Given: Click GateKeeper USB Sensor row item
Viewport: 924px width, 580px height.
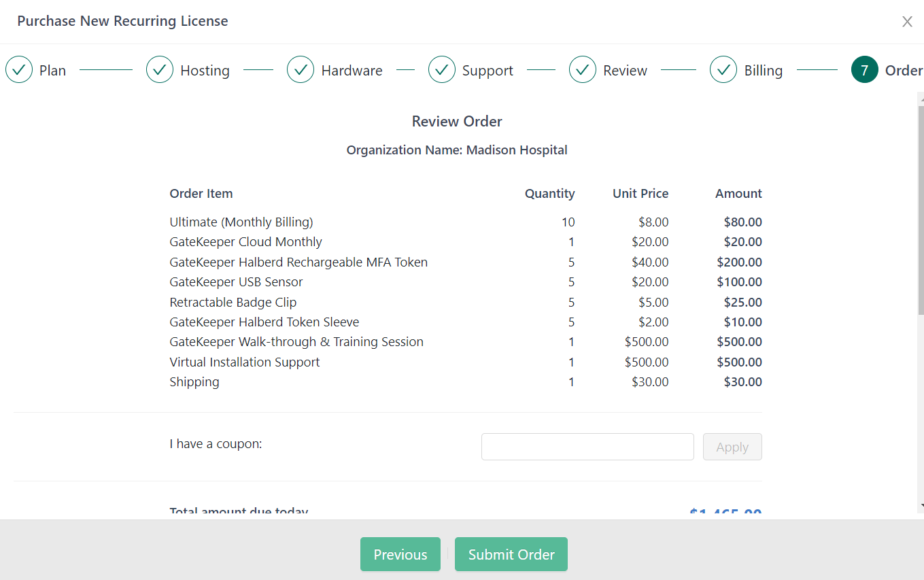Looking at the screenshot, I should point(236,282).
